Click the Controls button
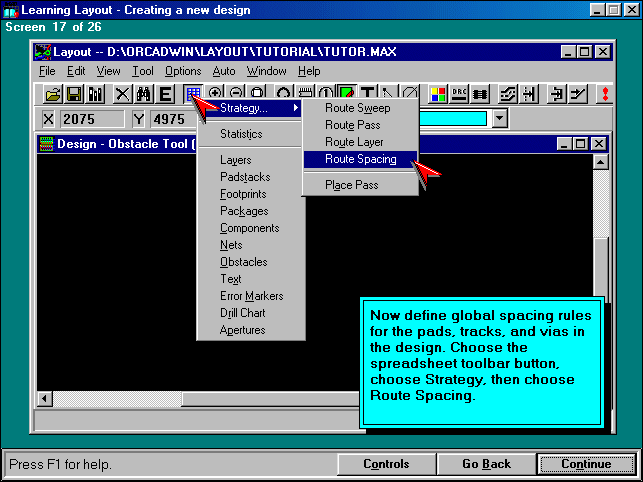Viewport: 643px width, 482px height. click(385, 464)
